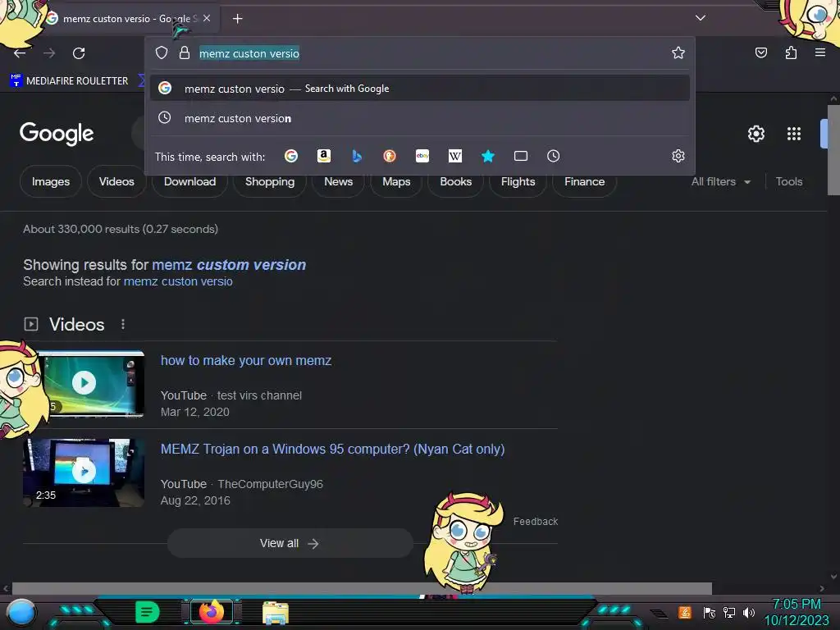Switch to Videos filter tab
Image resolution: width=840 pixels, height=630 pixels.
(x=116, y=181)
